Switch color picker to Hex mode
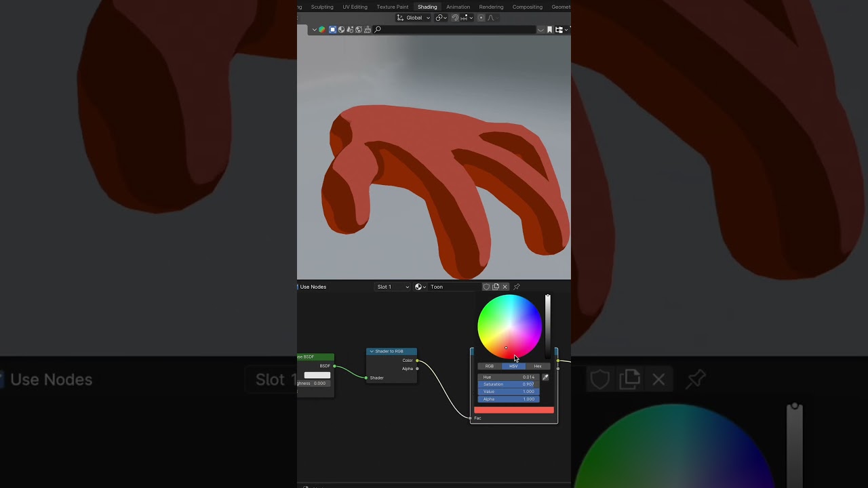Screen dimensions: 868x488 [538, 366]
